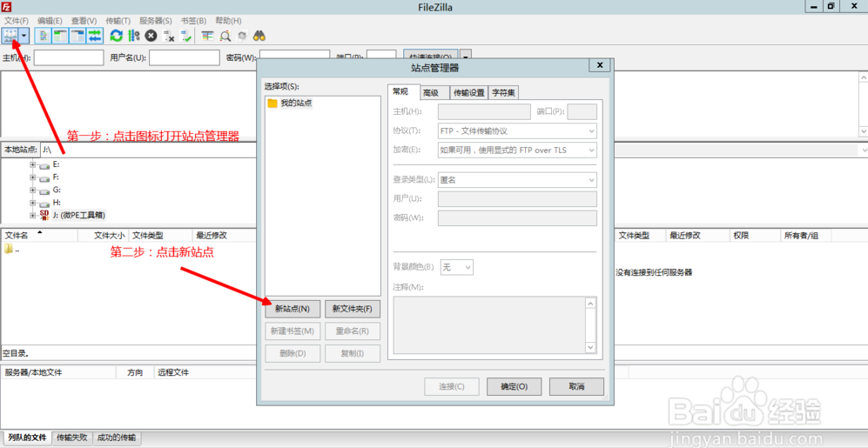
Task: Switch to the 传输失败 queue tab
Action: (72, 438)
